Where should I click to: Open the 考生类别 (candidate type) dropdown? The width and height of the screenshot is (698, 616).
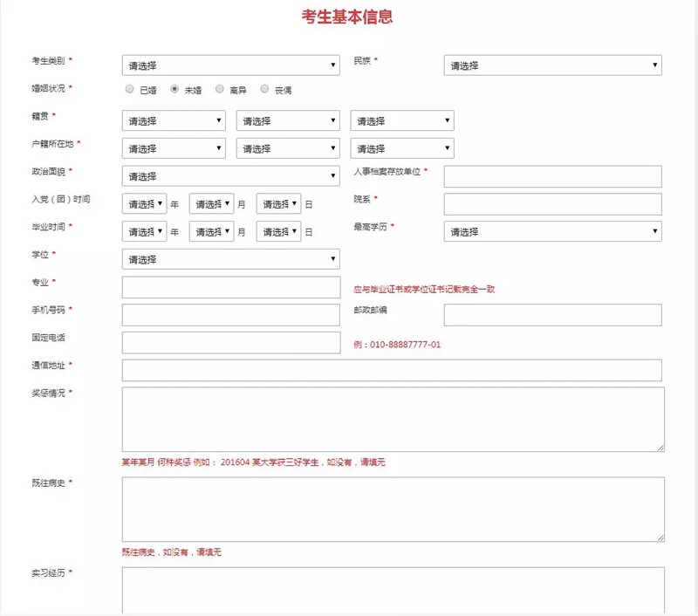tap(229, 64)
